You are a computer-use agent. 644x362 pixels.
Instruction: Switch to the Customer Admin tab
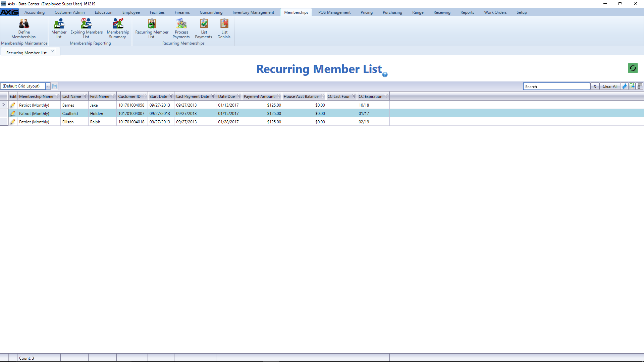[x=69, y=12]
